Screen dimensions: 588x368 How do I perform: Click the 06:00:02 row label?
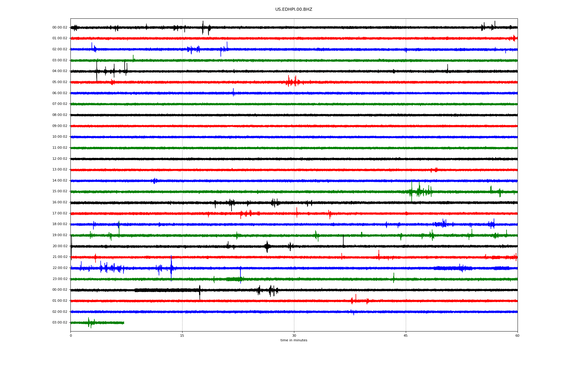click(x=60, y=93)
